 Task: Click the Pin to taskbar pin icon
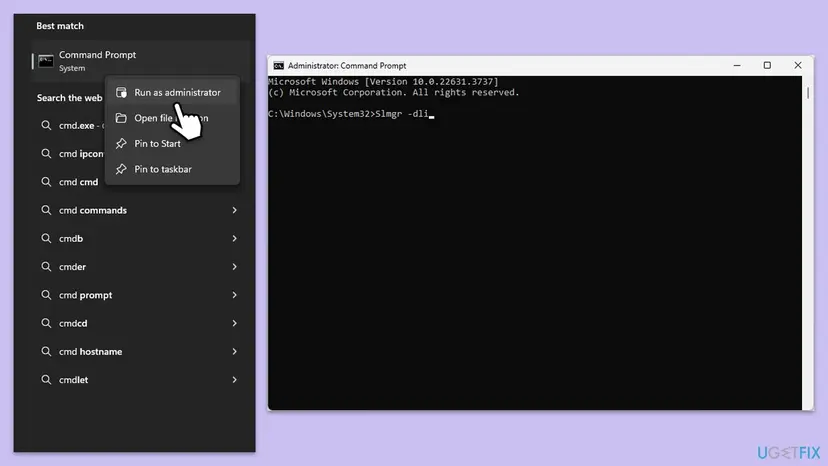pyautogui.click(x=121, y=169)
